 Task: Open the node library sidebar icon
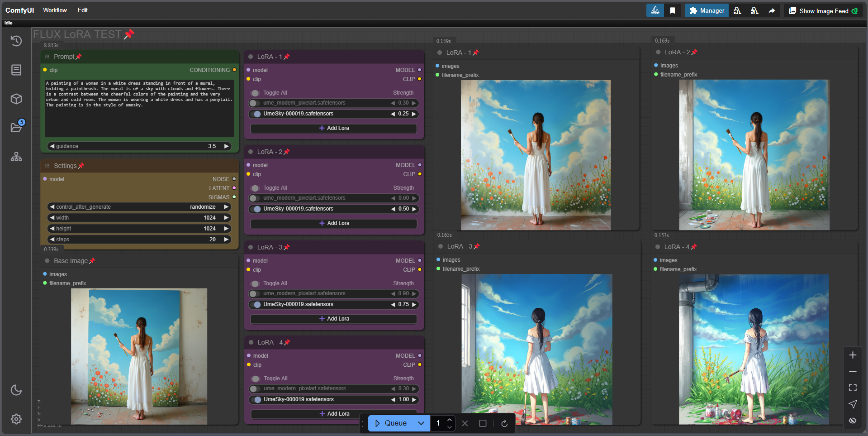click(x=16, y=70)
